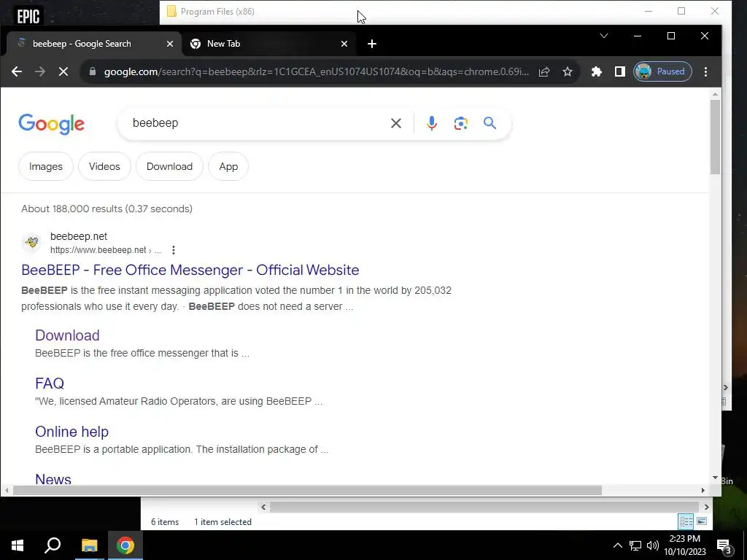Open Windows taskbar search
Screen dimensions: 747x560
(53, 545)
